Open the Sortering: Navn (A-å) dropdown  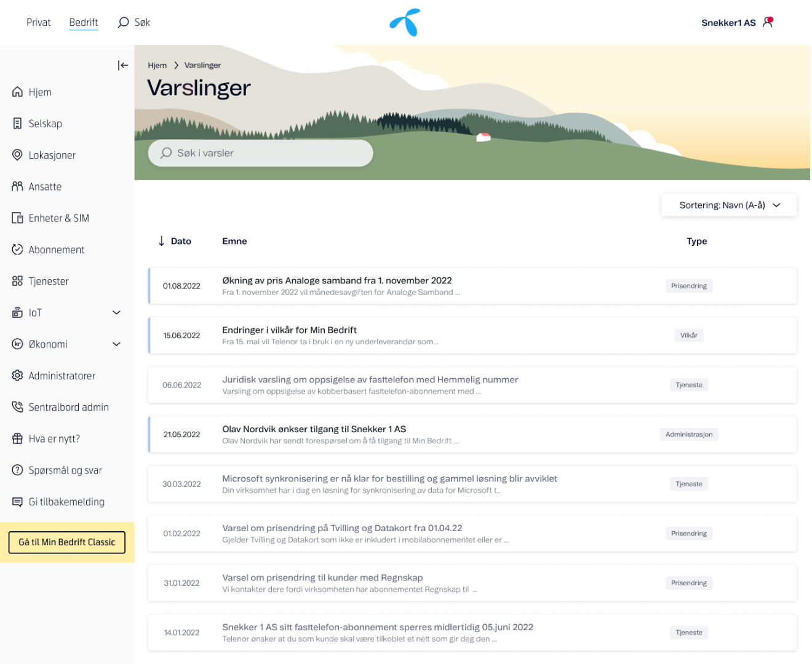pyautogui.click(x=729, y=205)
